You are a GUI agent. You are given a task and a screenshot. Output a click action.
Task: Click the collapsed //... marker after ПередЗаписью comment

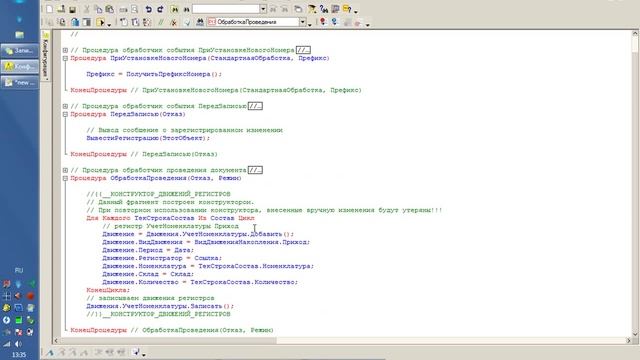pos(255,106)
